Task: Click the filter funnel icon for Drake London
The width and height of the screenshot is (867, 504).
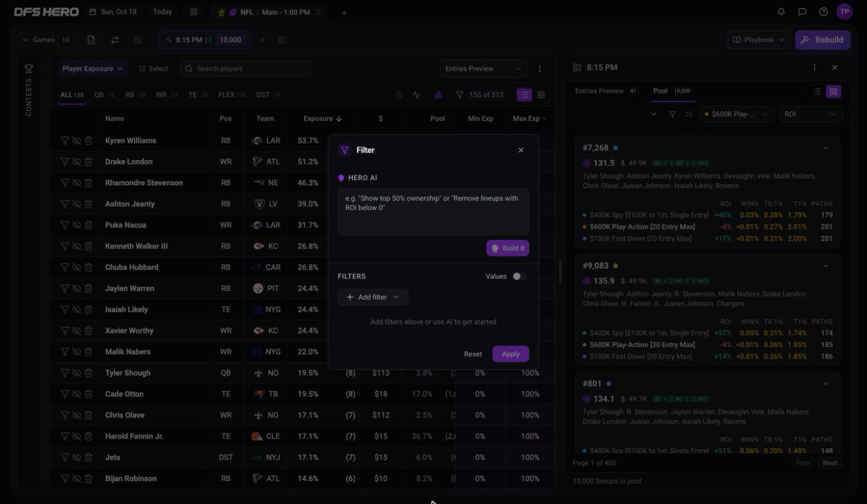Action: click(64, 161)
